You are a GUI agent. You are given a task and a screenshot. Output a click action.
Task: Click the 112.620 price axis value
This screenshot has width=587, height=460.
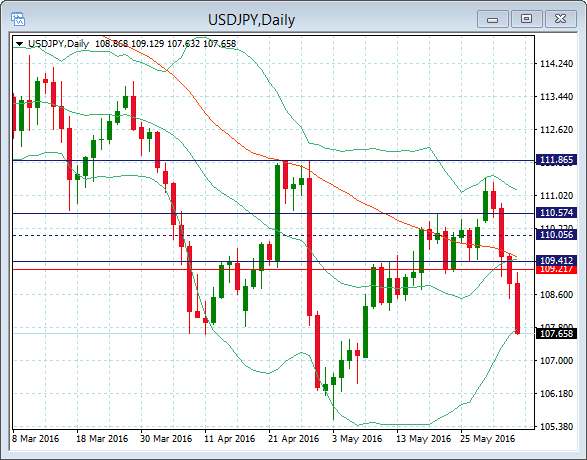[x=556, y=130]
